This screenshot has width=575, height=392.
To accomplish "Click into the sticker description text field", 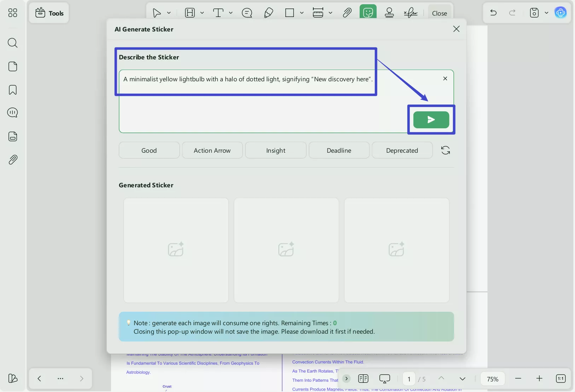I will [x=286, y=101].
